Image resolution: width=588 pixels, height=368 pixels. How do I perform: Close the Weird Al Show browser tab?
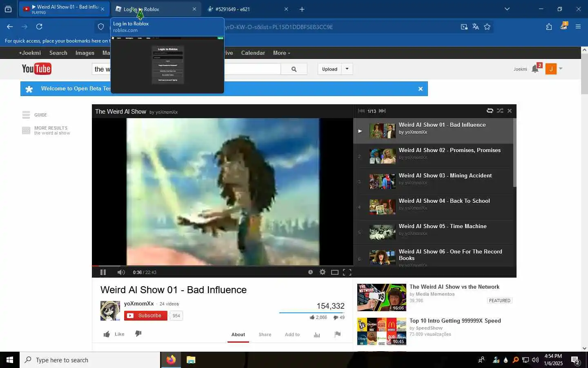coord(102,9)
